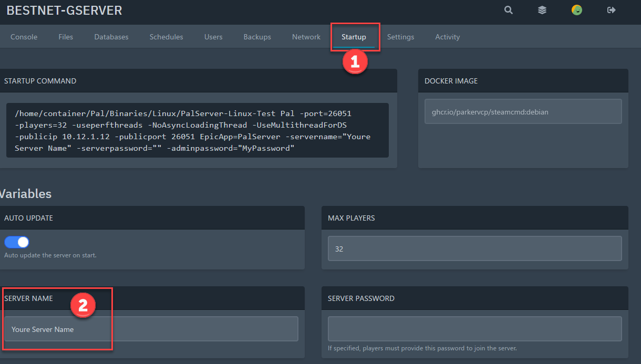
Task: Open the Settings tab
Action: coord(400,37)
